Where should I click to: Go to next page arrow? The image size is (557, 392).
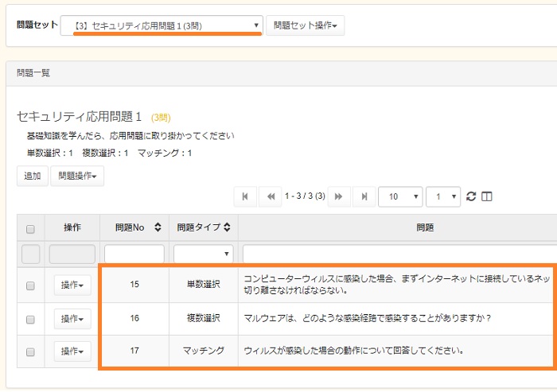tap(339, 196)
